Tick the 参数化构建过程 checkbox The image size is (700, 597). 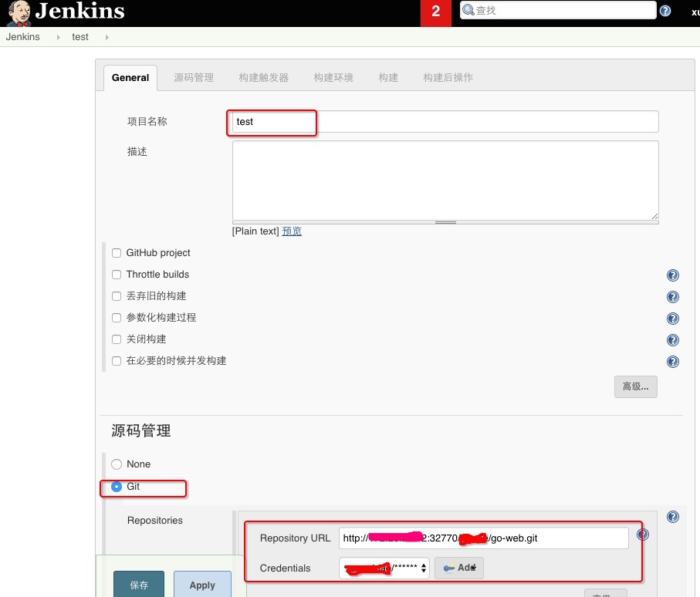[x=117, y=318]
